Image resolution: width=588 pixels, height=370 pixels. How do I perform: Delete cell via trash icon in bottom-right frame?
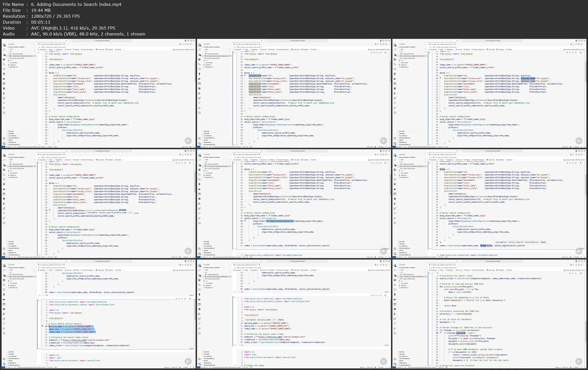pyautogui.click(x=581, y=273)
